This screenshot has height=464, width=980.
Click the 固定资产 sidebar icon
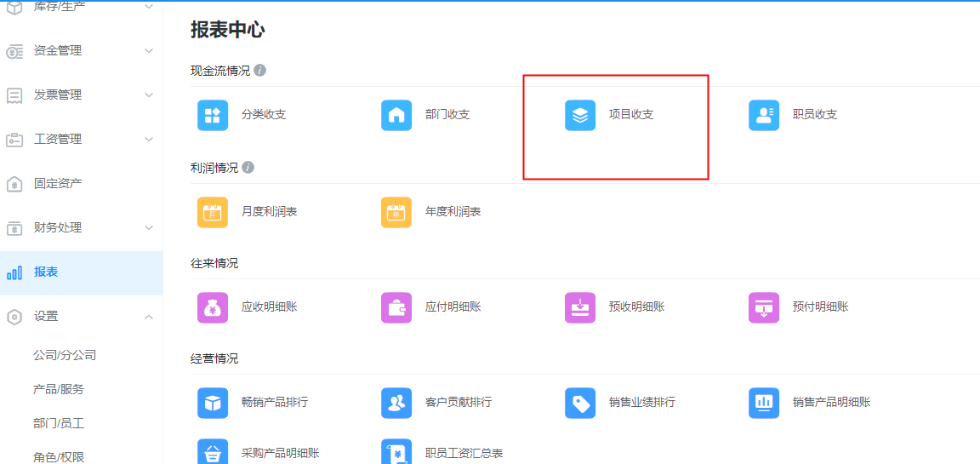click(x=14, y=185)
